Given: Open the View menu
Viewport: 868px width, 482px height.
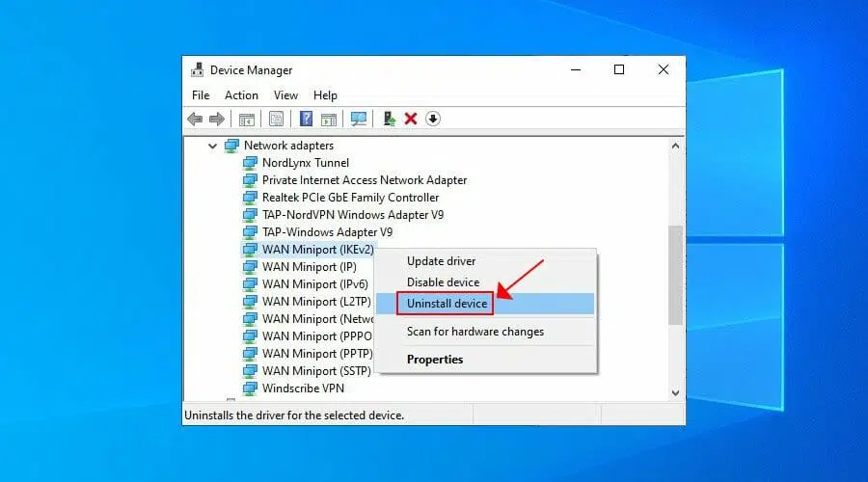Looking at the screenshot, I should click(285, 95).
